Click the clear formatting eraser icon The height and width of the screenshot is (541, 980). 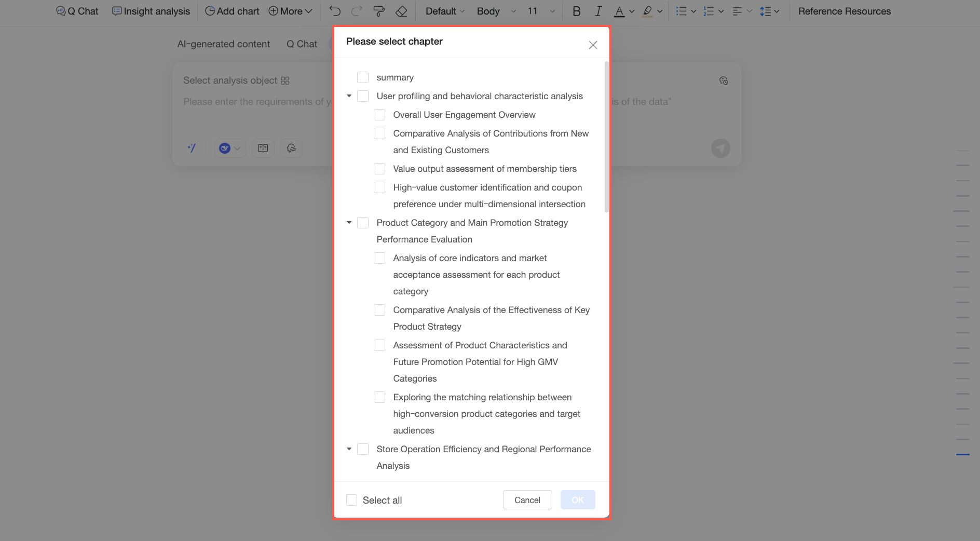click(401, 11)
